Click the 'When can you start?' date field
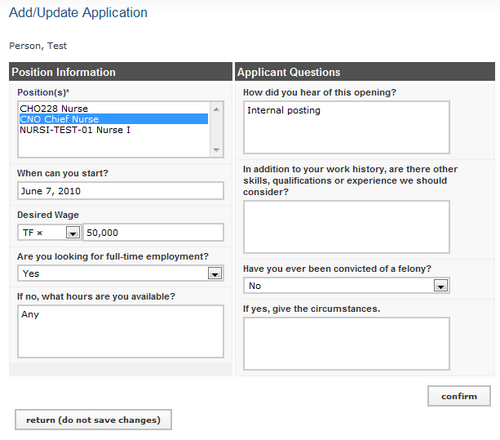The height and width of the screenshot is (440, 500). (x=120, y=191)
